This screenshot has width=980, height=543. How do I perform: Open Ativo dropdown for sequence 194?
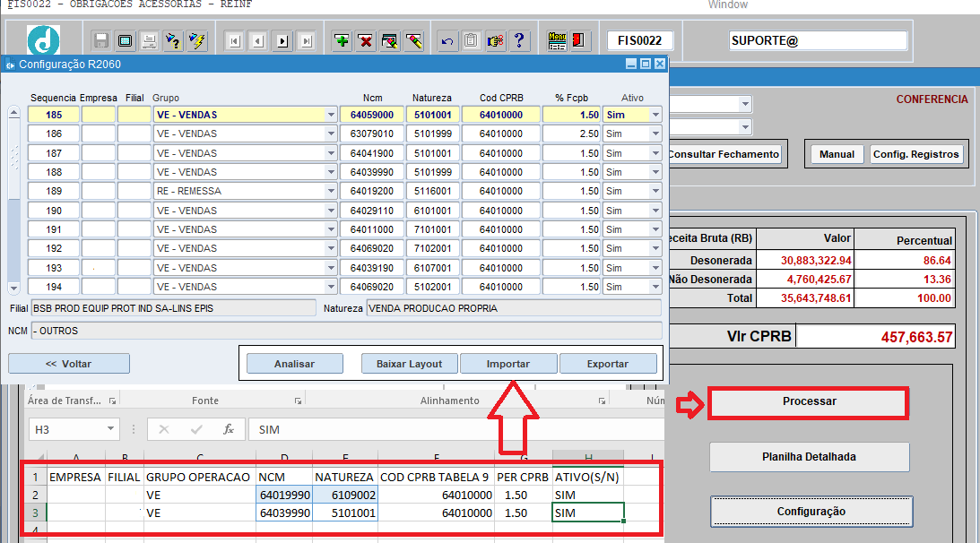point(655,287)
